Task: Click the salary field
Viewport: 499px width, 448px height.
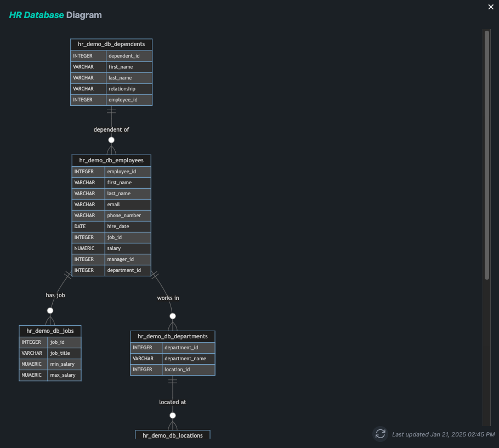Action: click(128, 248)
